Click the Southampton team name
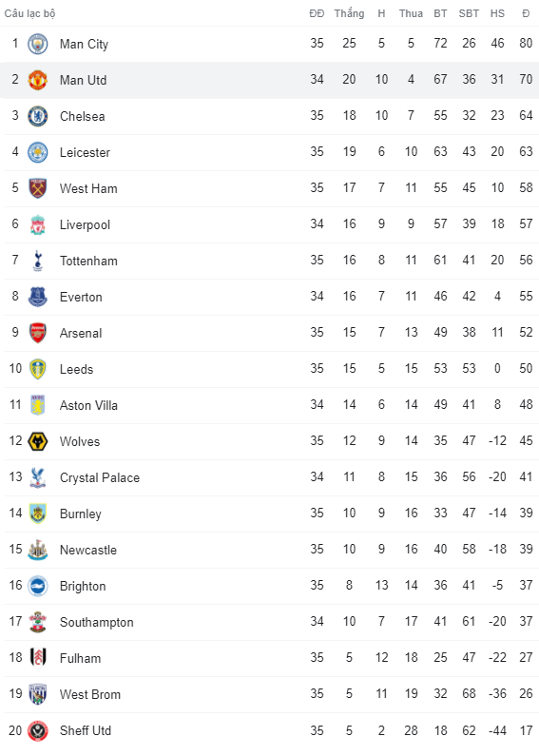 [x=96, y=623]
